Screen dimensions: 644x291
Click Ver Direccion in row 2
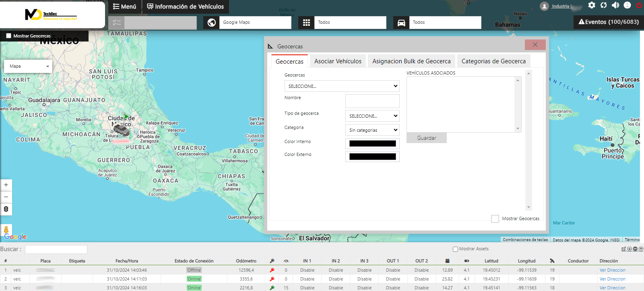point(612,279)
